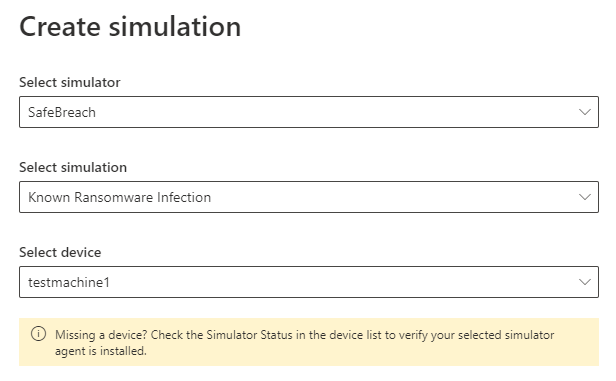Click the chevron beside Known Ransomware Infection
Viewport: 616px width, 381px height.
coord(585,197)
